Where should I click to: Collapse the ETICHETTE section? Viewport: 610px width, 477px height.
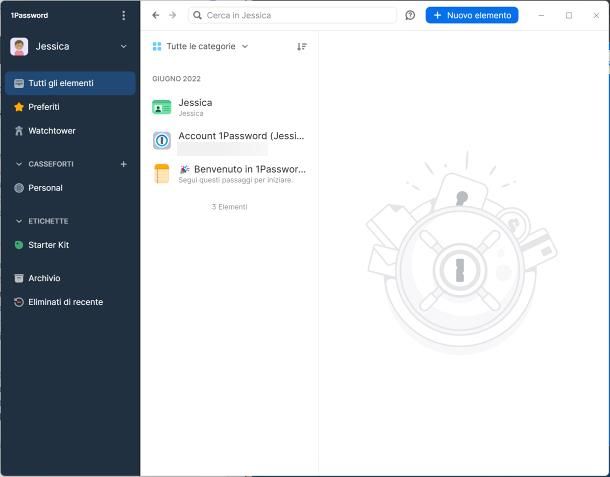point(19,221)
